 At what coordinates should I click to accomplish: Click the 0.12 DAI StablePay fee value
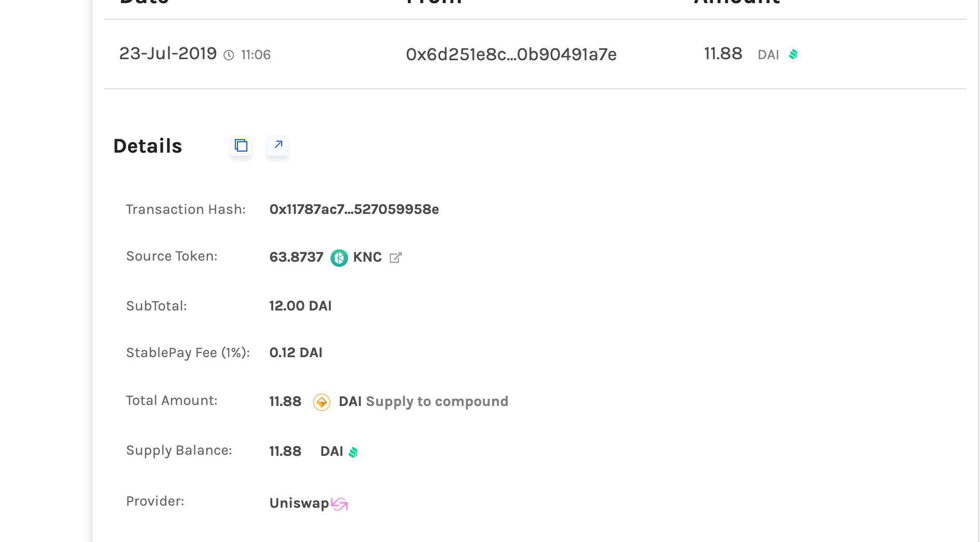296,353
